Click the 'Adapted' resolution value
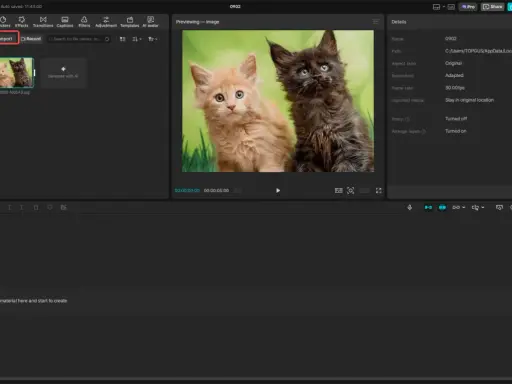The height and width of the screenshot is (384, 512). coord(454,75)
